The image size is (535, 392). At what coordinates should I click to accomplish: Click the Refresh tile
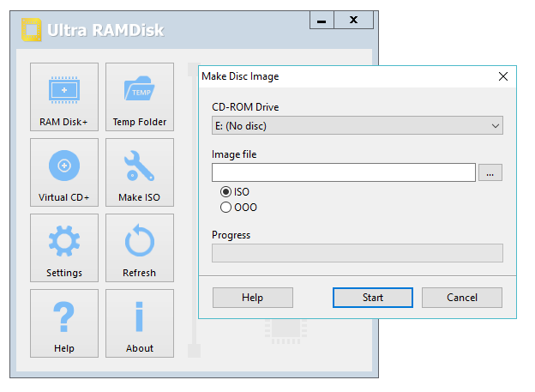click(140, 248)
